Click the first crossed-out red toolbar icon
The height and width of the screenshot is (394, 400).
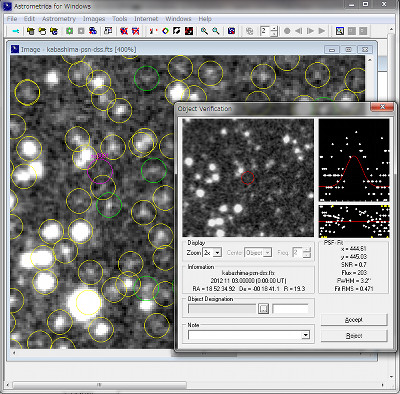124,31
